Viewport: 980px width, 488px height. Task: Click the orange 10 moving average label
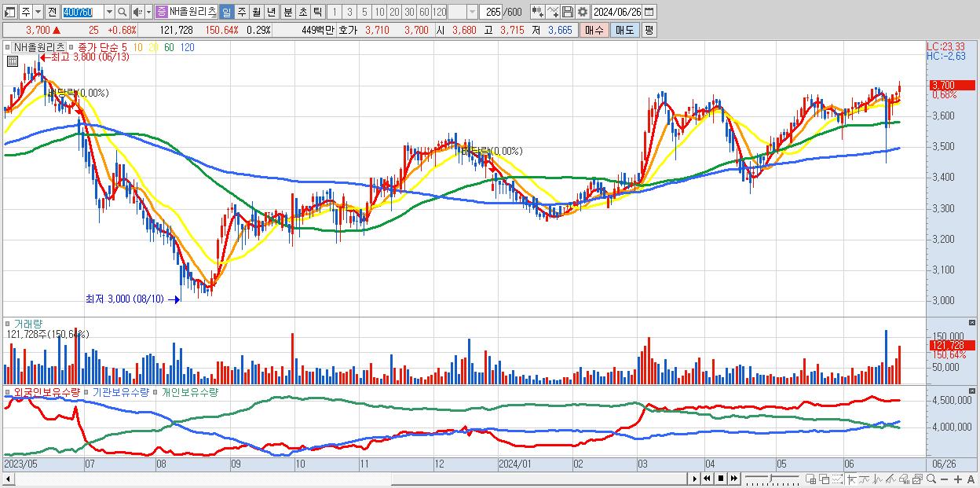(x=138, y=47)
